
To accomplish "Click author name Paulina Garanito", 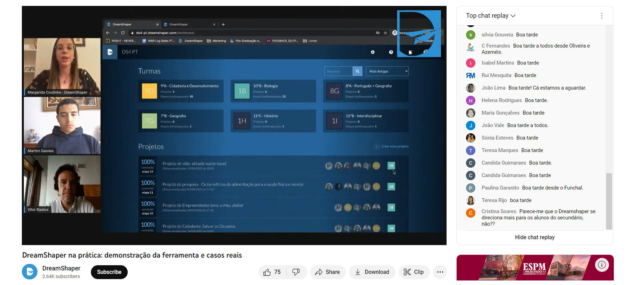I will pos(500,188).
